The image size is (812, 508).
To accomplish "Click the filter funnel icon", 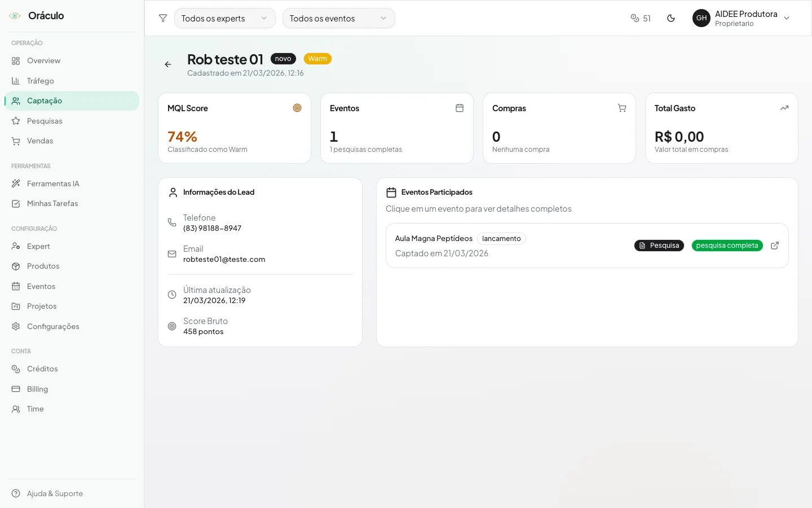I will (163, 18).
